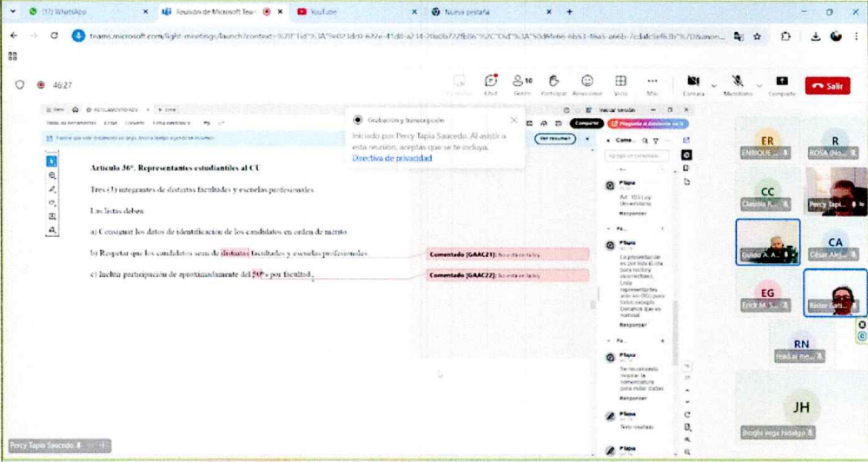Dismiss the Grabación y transcripción notification
Image resolution: width=868 pixels, height=462 pixels.
[x=514, y=120]
